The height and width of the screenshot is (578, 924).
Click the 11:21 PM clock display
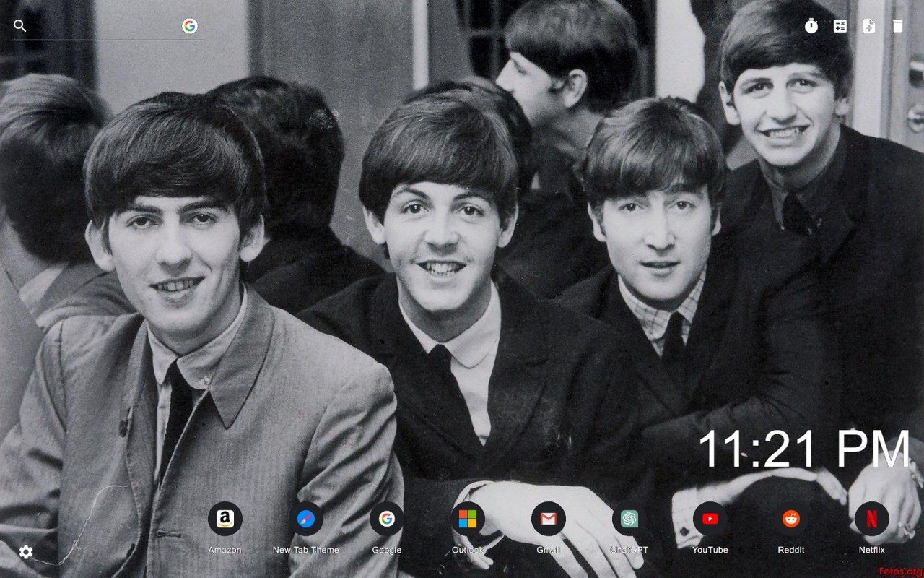[804, 449]
